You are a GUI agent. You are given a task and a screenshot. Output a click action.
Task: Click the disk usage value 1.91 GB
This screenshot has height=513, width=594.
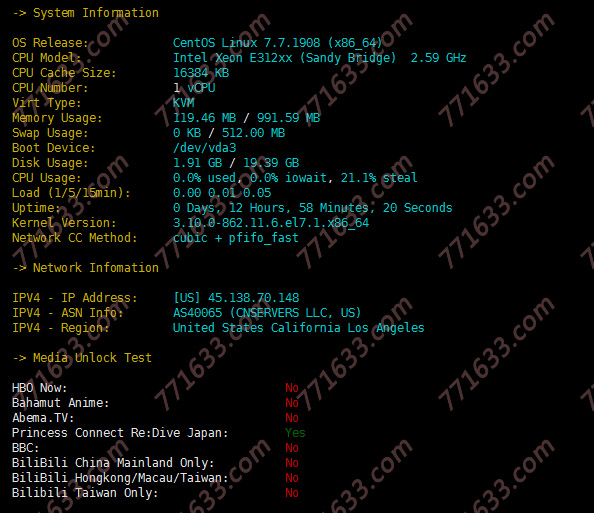pyautogui.click(x=197, y=163)
